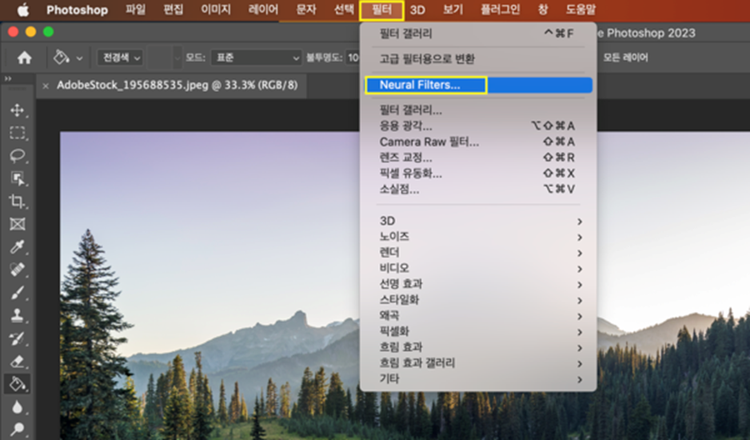Open the 3D menu in menu bar

[x=418, y=10]
